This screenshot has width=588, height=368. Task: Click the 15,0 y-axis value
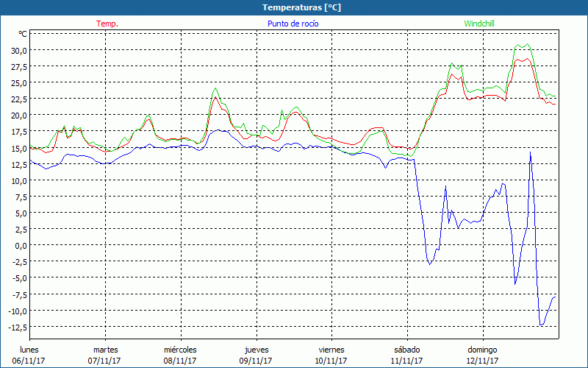(18, 148)
